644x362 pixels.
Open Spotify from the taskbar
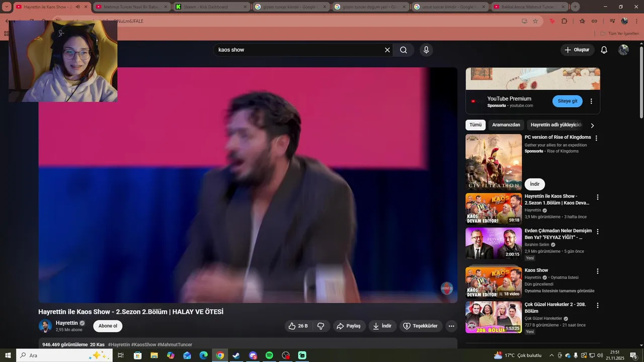269,355
